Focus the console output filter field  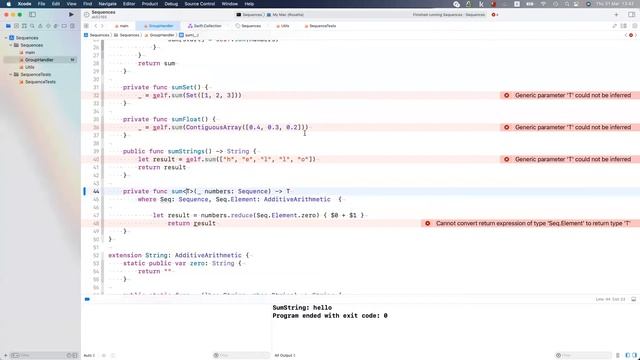coord(584,356)
